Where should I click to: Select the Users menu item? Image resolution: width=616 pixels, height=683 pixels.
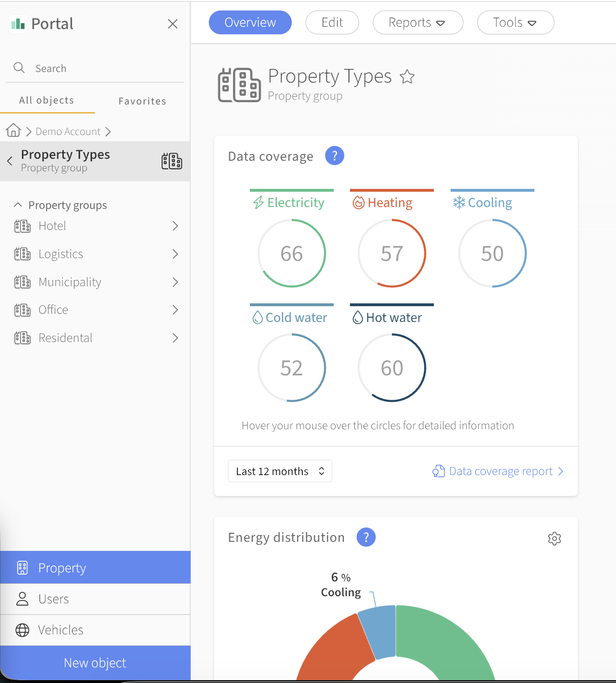[95, 599]
